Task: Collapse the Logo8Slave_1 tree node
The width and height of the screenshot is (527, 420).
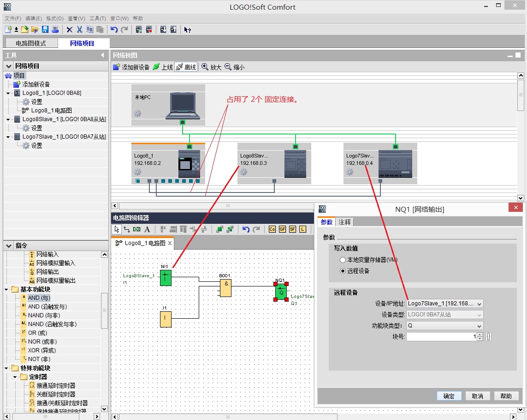Action: pyautogui.click(x=8, y=120)
